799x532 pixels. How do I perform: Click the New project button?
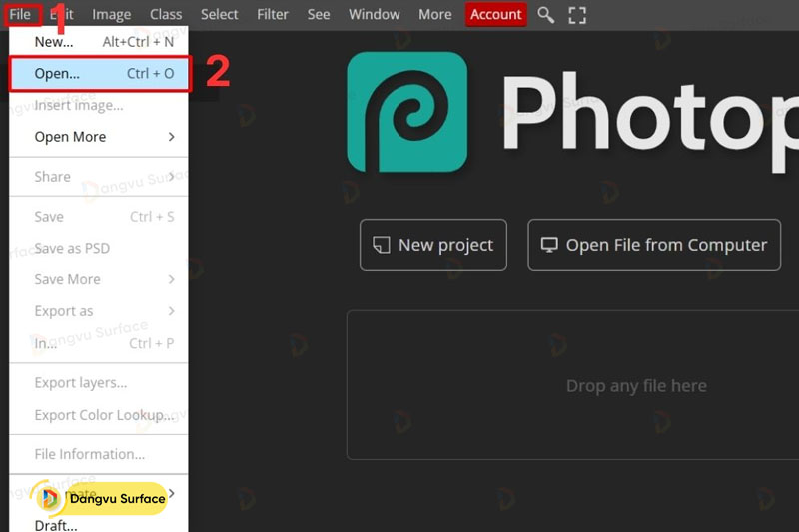[433, 245]
